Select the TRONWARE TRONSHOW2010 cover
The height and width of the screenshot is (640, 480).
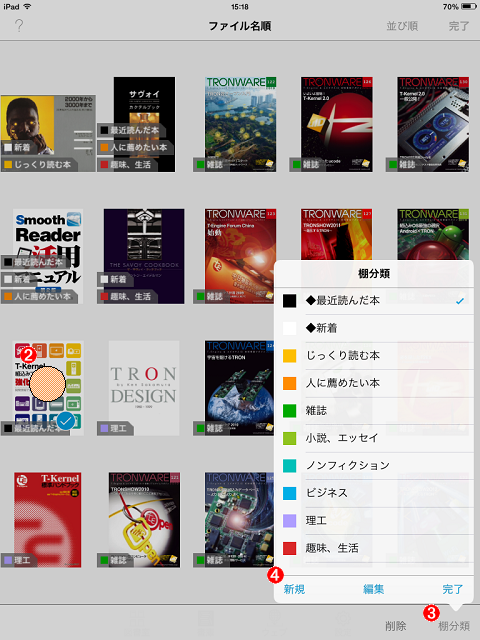pyautogui.click(x=144, y=520)
